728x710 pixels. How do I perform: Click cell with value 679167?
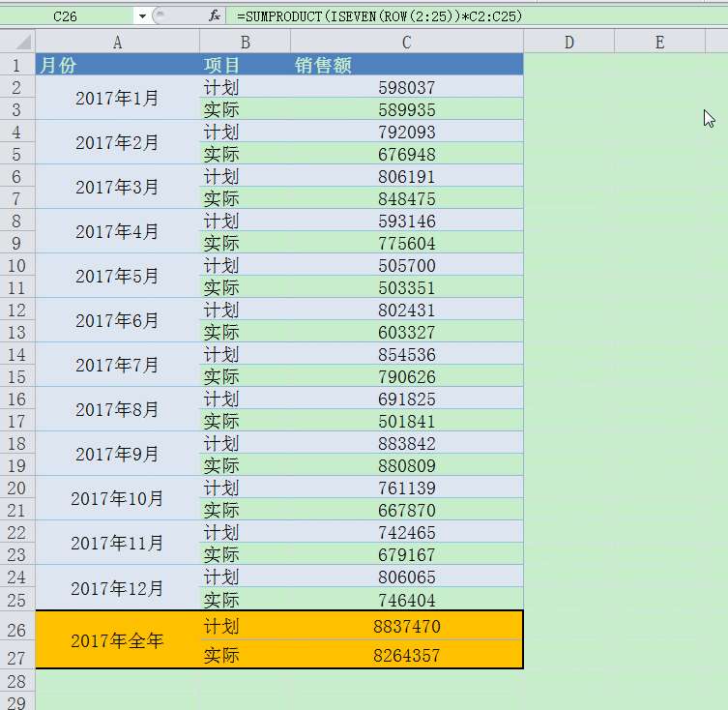407,554
